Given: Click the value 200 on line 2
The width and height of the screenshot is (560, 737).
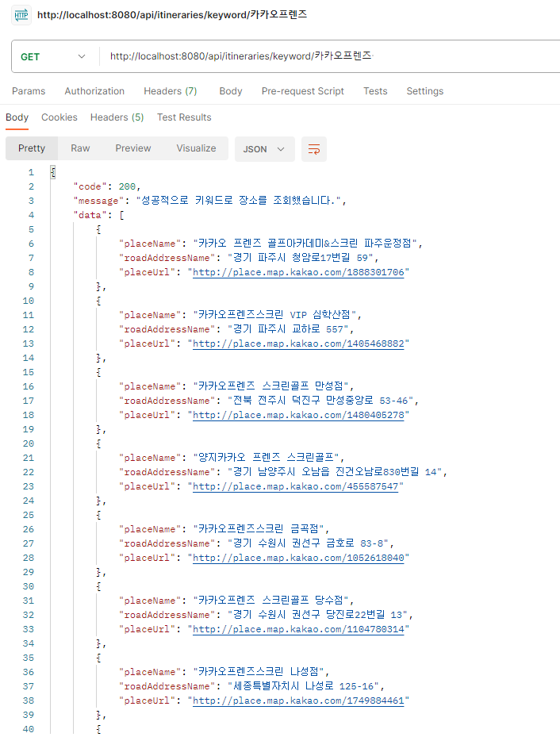Looking at the screenshot, I should (127, 186).
